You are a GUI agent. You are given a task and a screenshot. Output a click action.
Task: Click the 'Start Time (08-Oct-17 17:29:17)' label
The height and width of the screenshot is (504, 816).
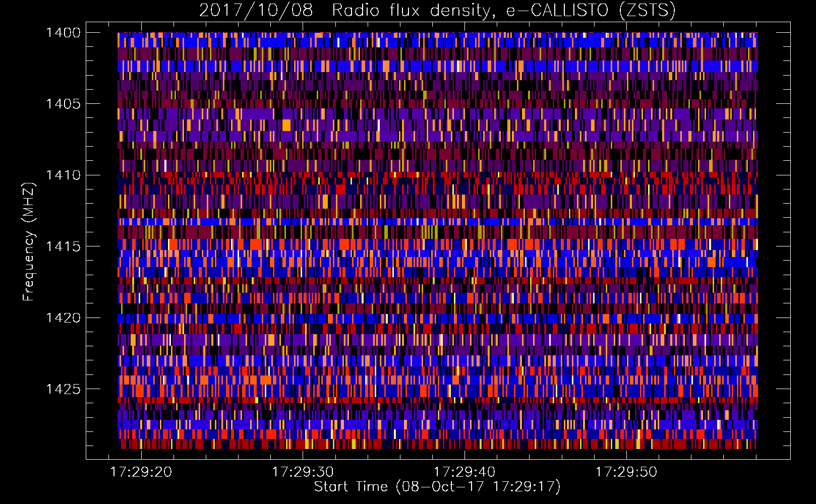(437, 487)
